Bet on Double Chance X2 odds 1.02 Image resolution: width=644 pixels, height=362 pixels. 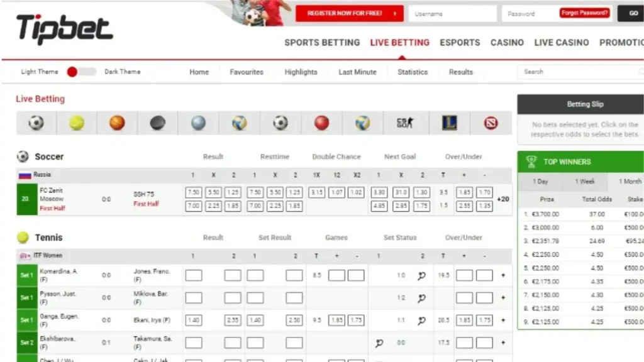[356, 192]
